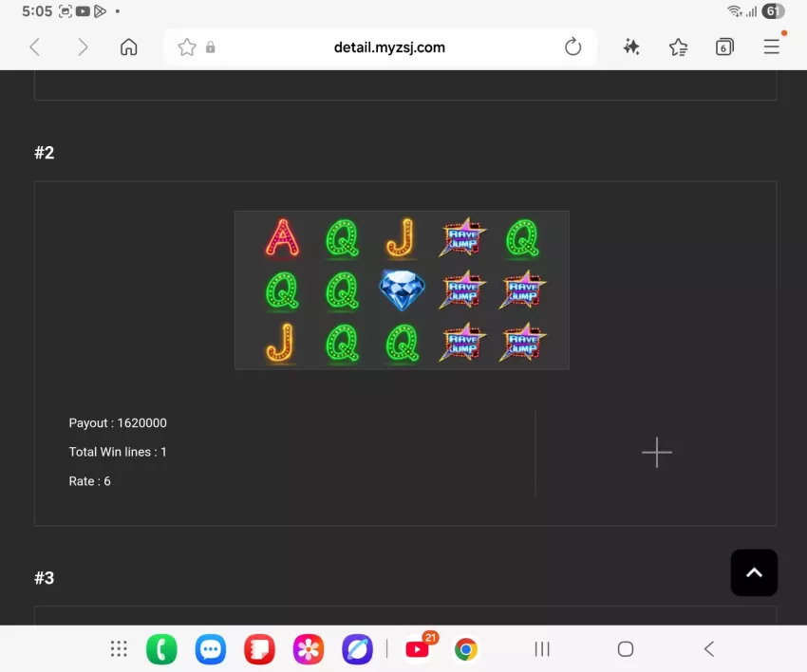The image size is (807, 672).
Task: Select the Rate : 6 text
Action: pos(89,481)
